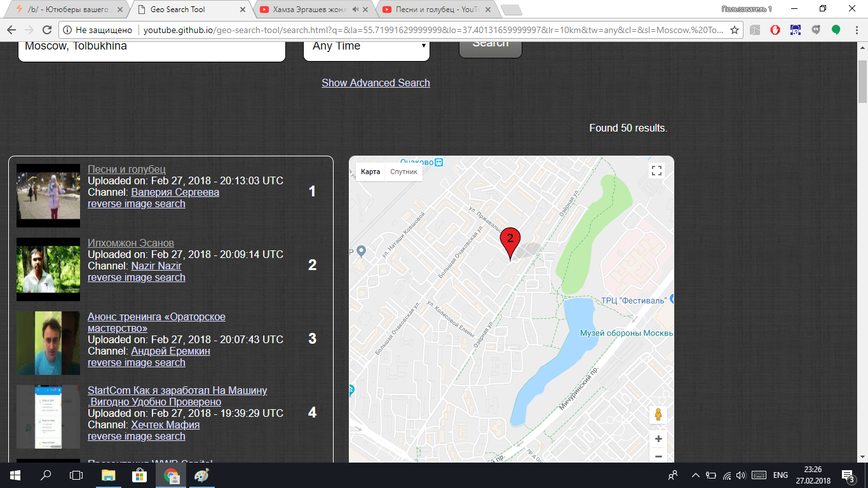The width and height of the screenshot is (868, 488).
Task: Click thumbnail of Ораторское мастерство video
Action: pos(48,343)
